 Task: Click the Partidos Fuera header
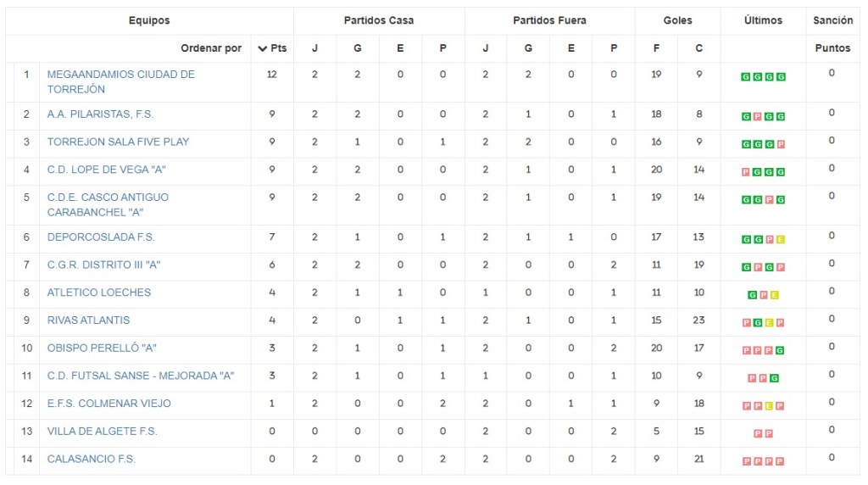point(549,20)
